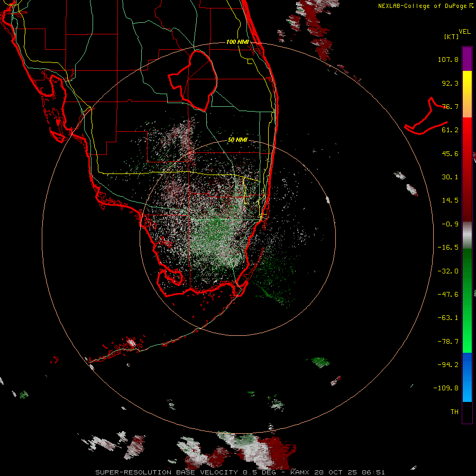Click the -94.2 legend value
Viewport: 476px width, 476px height.
(x=448, y=365)
